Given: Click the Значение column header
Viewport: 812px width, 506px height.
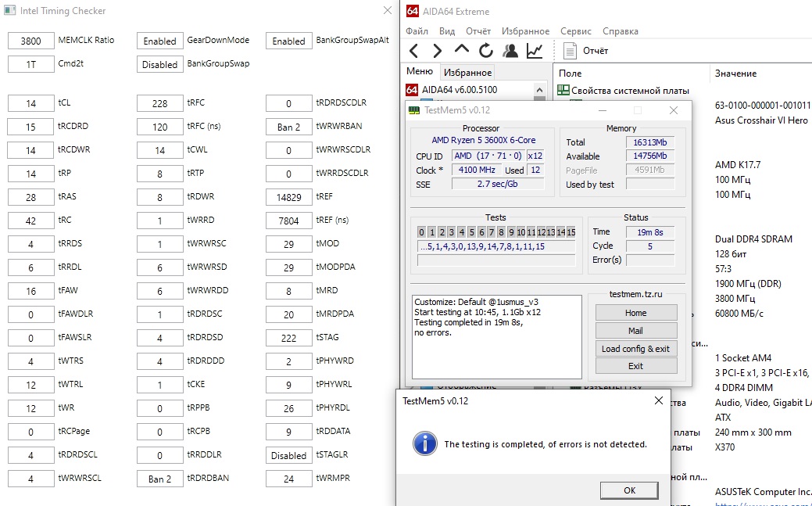Looking at the screenshot, I should point(736,74).
